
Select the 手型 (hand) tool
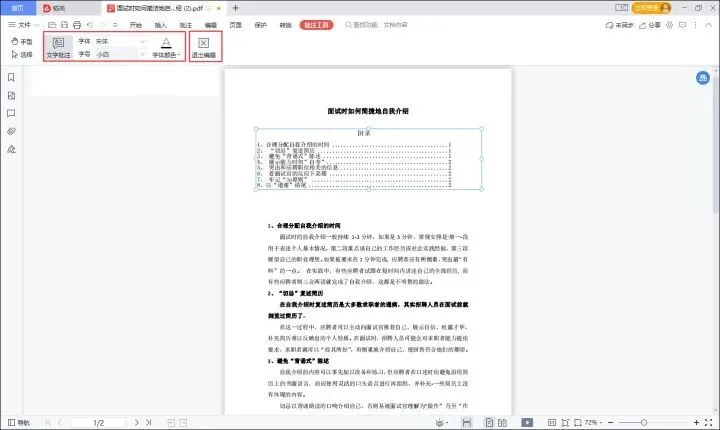tap(22, 41)
